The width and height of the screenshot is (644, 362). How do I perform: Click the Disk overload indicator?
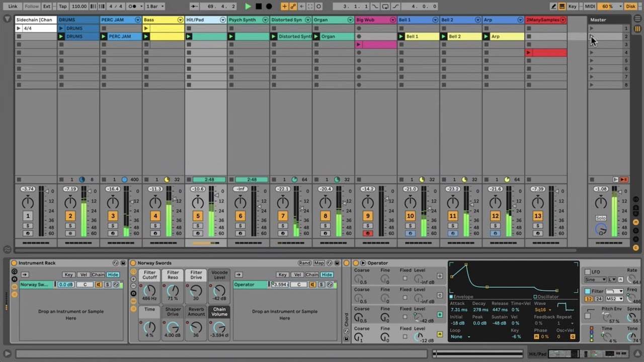630,7
